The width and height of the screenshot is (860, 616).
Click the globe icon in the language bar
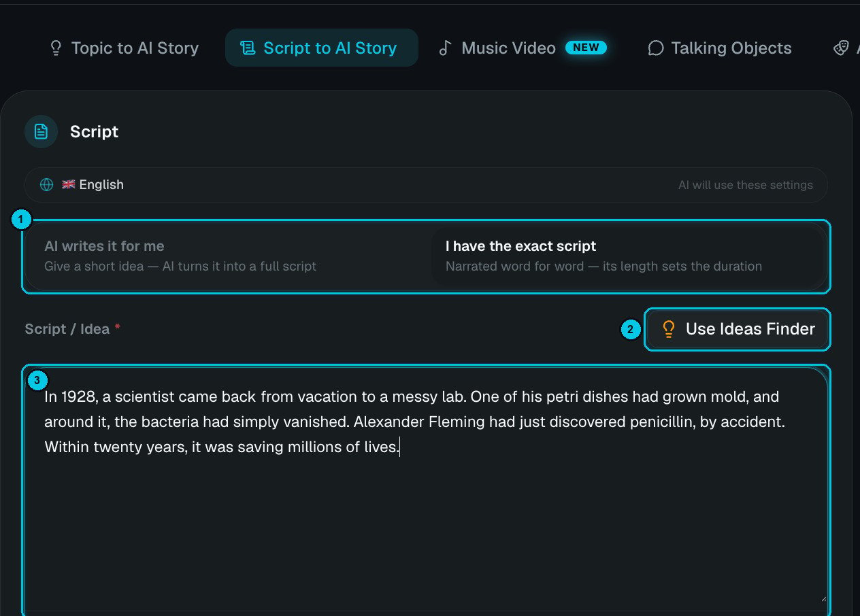[x=46, y=185]
